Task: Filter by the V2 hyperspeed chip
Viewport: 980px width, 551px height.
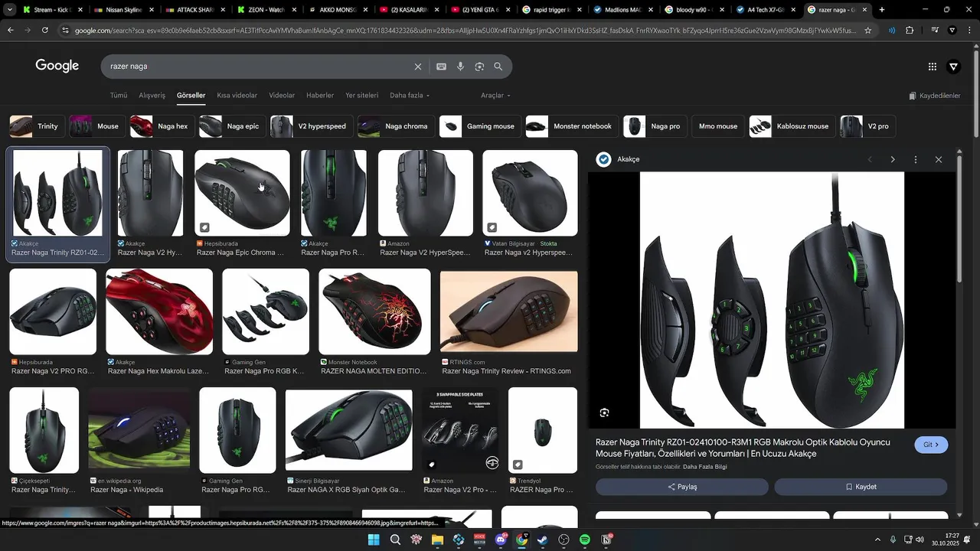Action: [x=311, y=126]
